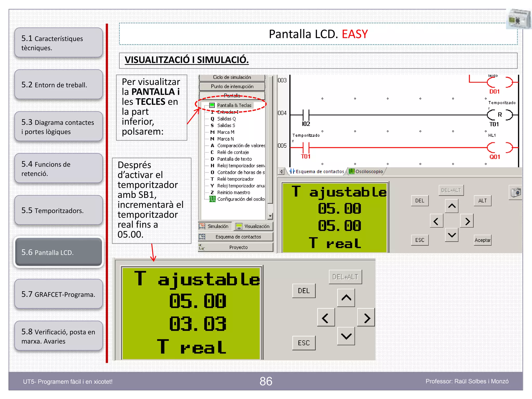
Task: Select Reloj temporizador semanal entry
Action: pos(241,166)
